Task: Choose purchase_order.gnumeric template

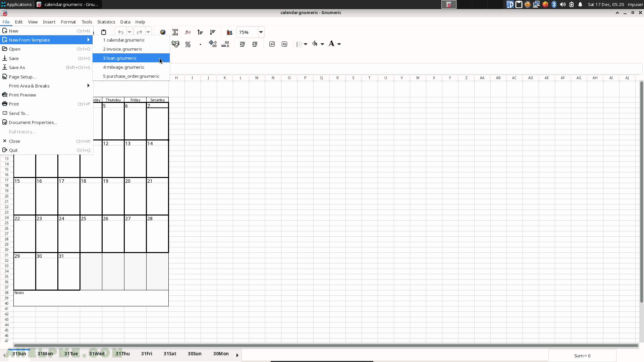Action: [x=131, y=76]
